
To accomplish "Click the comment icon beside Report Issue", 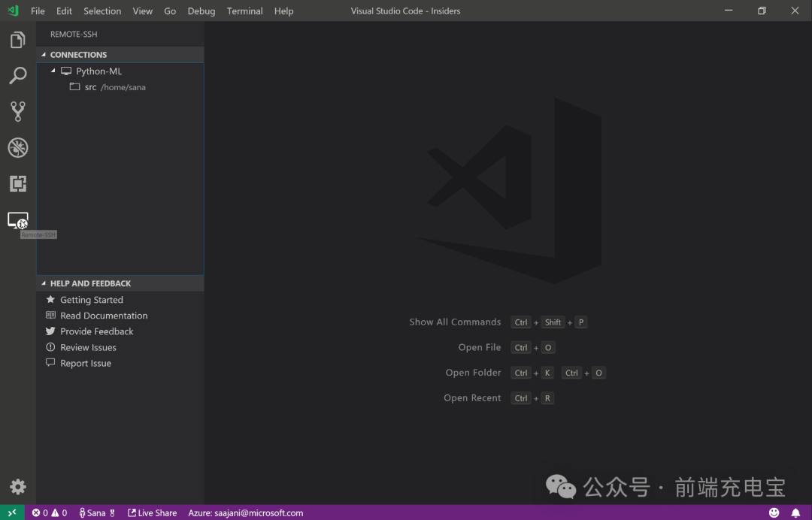I will (50, 363).
